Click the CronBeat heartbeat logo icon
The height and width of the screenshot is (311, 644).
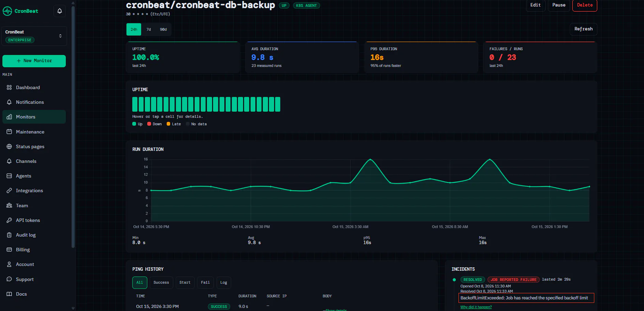7,11
